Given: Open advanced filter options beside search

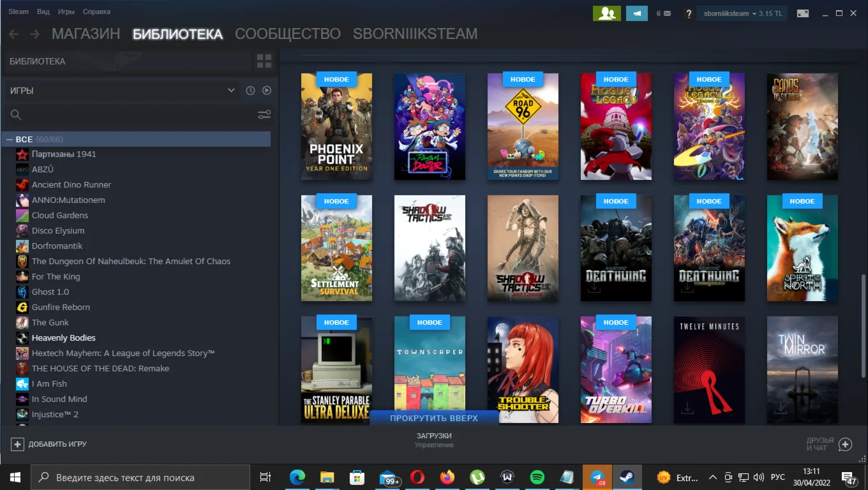Looking at the screenshot, I should (x=264, y=115).
